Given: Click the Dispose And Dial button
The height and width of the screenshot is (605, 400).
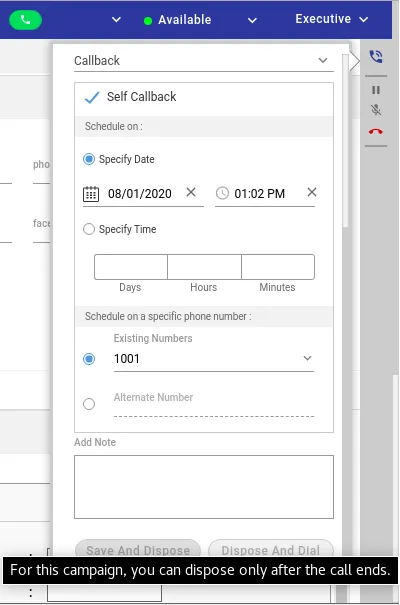Looking at the screenshot, I should (x=271, y=549).
